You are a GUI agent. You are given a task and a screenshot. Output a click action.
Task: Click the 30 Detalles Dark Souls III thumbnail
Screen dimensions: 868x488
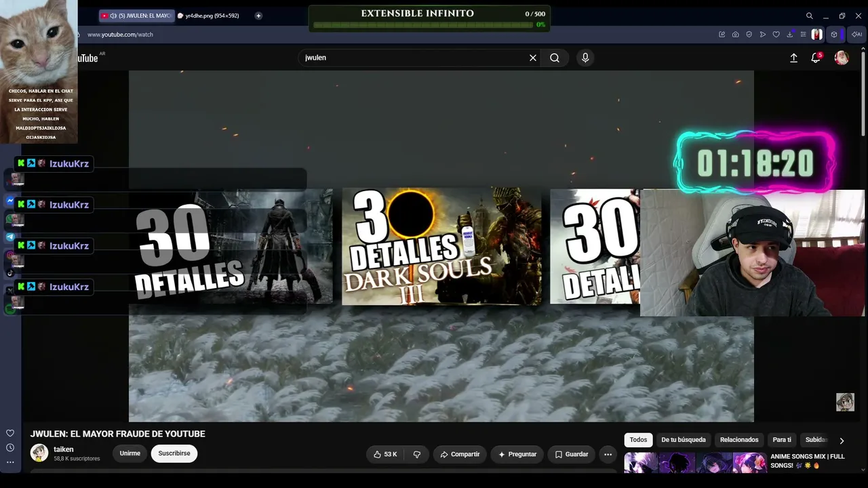click(x=441, y=247)
